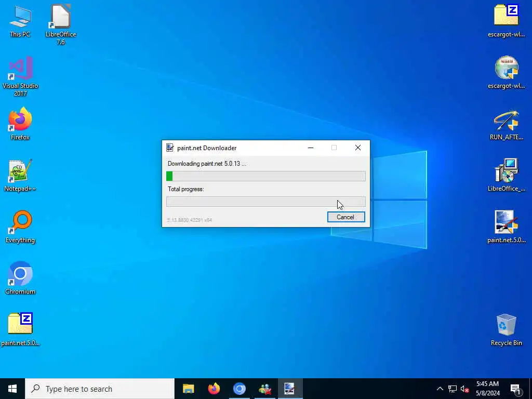Select the Everything search desktop shortcut

pyautogui.click(x=20, y=227)
